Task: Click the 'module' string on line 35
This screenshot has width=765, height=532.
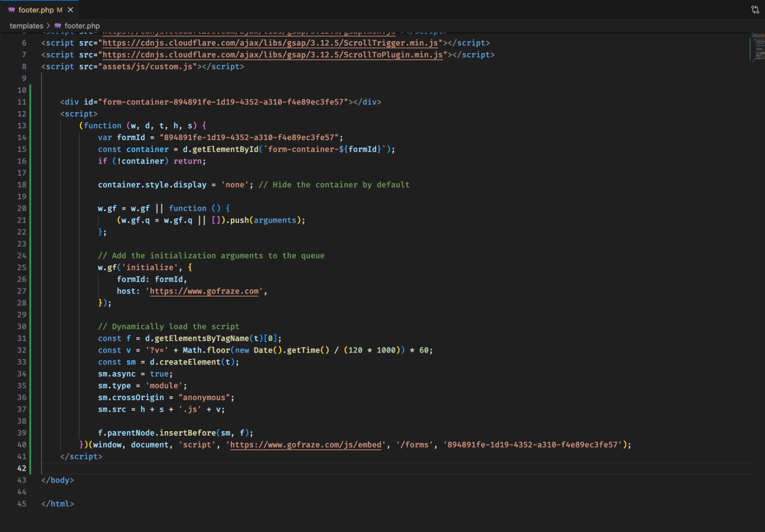Action: point(164,386)
